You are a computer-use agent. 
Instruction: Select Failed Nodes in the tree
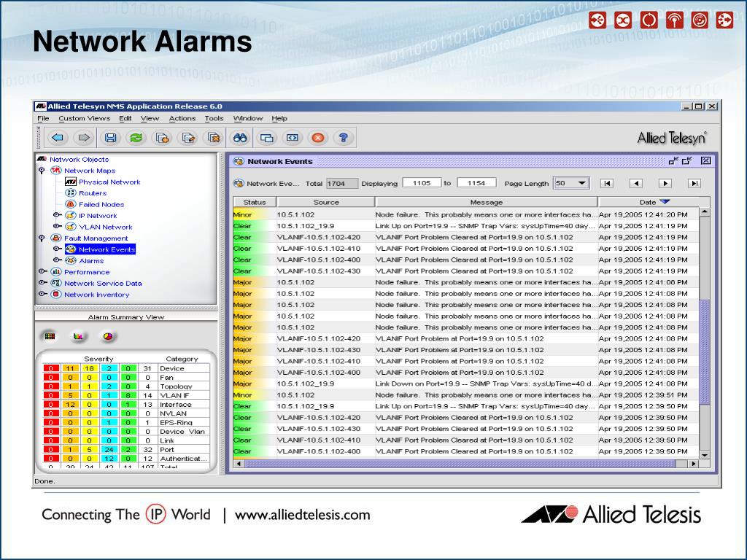point(101,204)
